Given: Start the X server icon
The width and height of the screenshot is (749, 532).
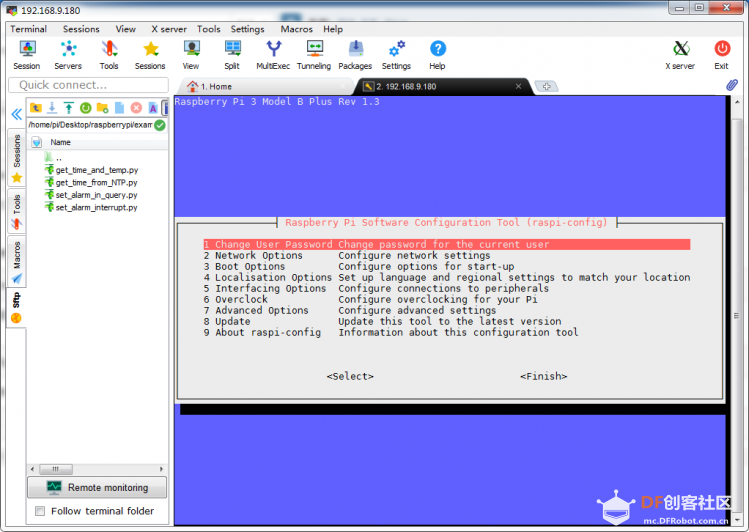Looking at the screenshot, I should tap(680, 55).
